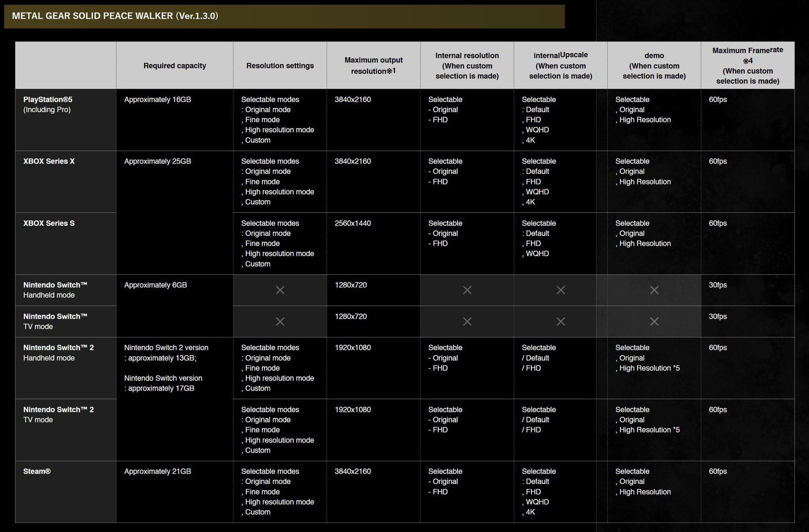Screen dimensions: 809x532
Task: Click the X mark in Switch TV mode internalUpscale
Action: (561, 321)
